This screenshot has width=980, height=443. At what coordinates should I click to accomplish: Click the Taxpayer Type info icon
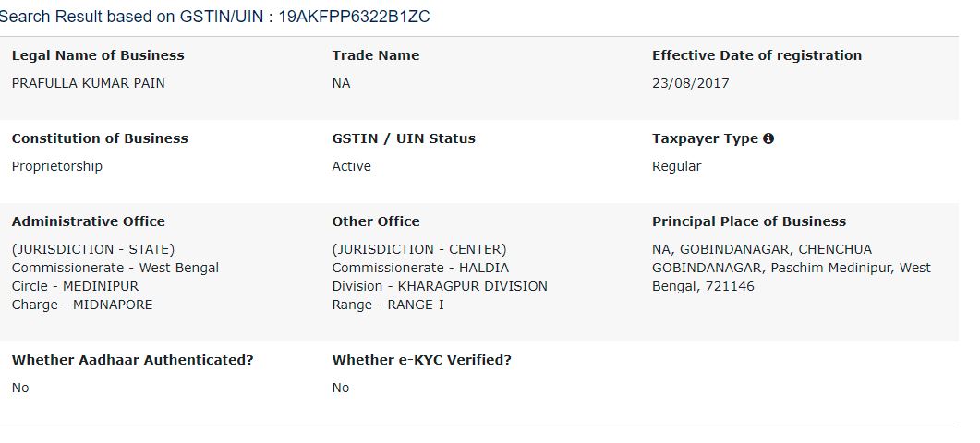click(768, 138)
